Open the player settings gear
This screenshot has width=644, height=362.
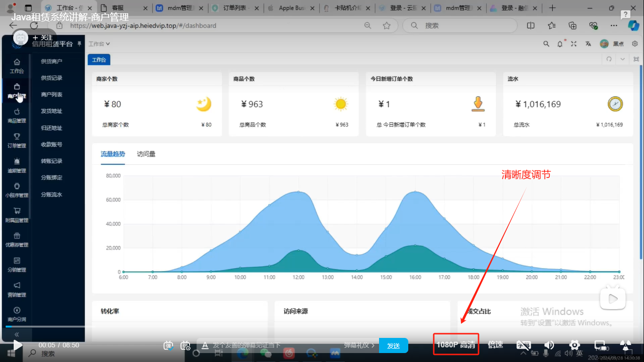[x=574, y=345]
